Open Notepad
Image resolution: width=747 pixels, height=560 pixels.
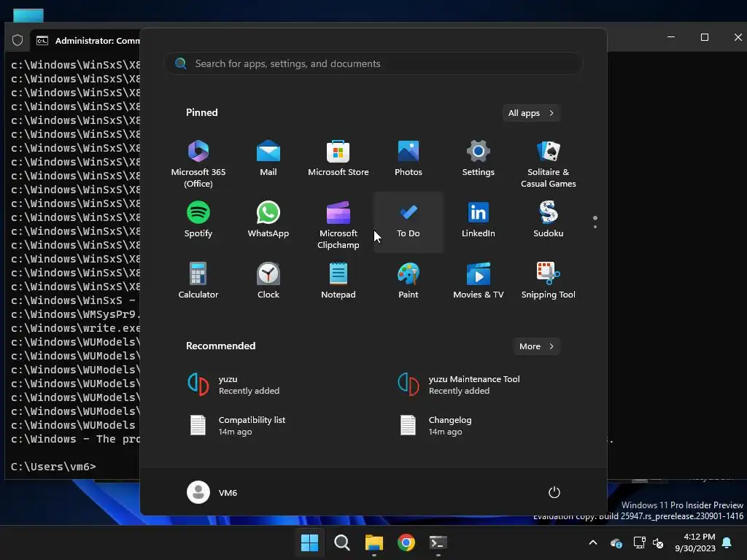(x=338, y=281)
